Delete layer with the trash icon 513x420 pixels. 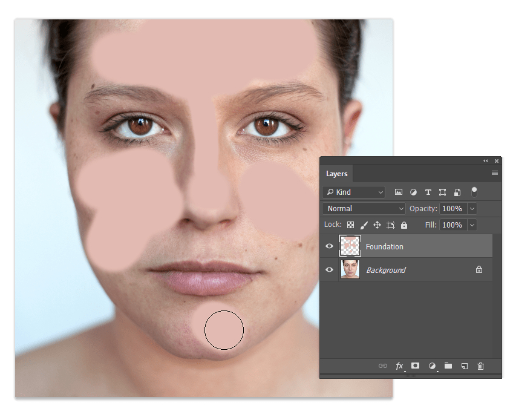480,366
